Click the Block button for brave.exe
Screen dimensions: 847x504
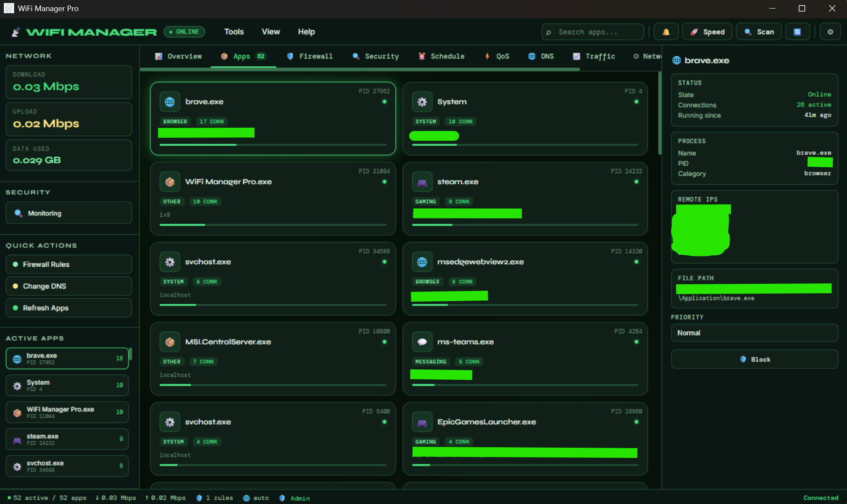754,359
